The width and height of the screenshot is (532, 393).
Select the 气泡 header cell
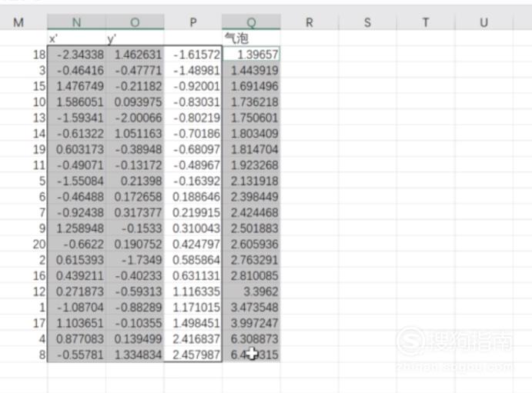252,38
